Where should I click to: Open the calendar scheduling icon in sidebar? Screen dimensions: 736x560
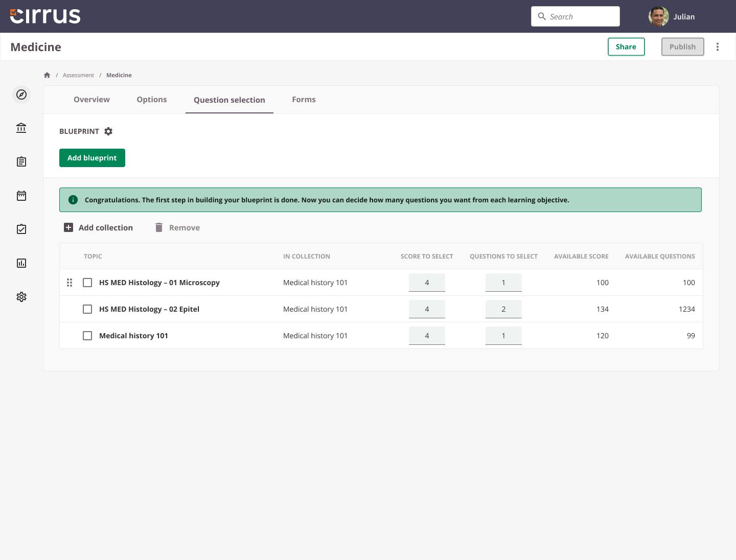coord(21,196)
